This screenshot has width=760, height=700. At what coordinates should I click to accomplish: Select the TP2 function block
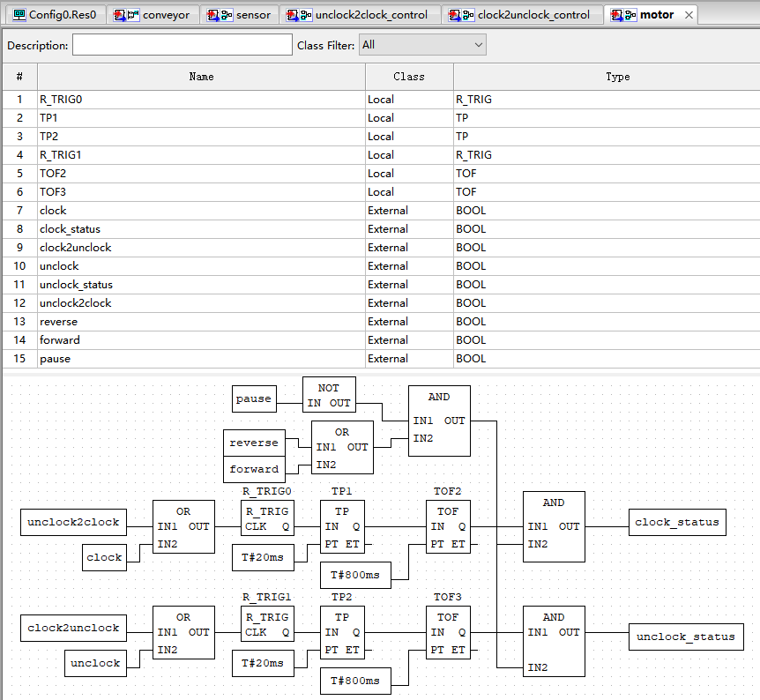(342, 633)
